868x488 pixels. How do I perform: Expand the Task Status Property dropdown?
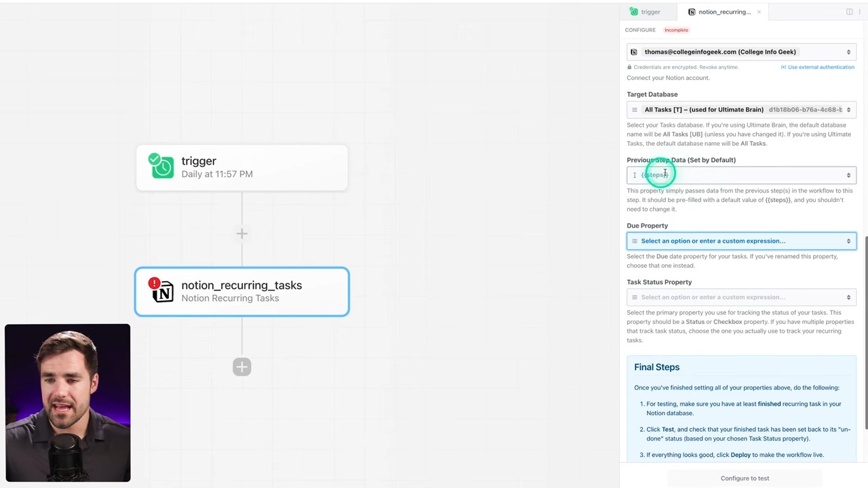coord(741,297)
